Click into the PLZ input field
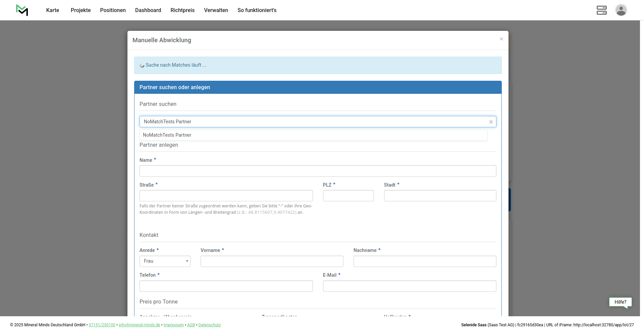Viewport: 644px width, 333px height. coord(348,196)
